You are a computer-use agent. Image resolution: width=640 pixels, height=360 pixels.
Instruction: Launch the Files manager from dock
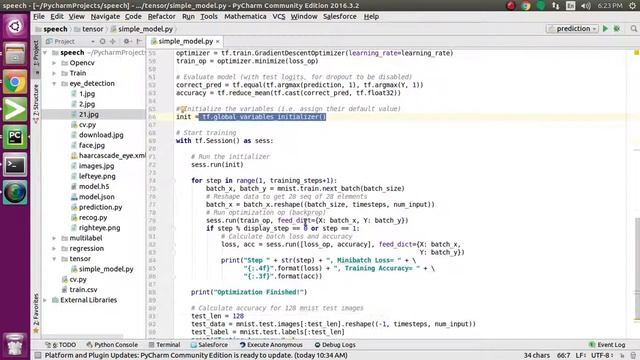tap(15, 54)
